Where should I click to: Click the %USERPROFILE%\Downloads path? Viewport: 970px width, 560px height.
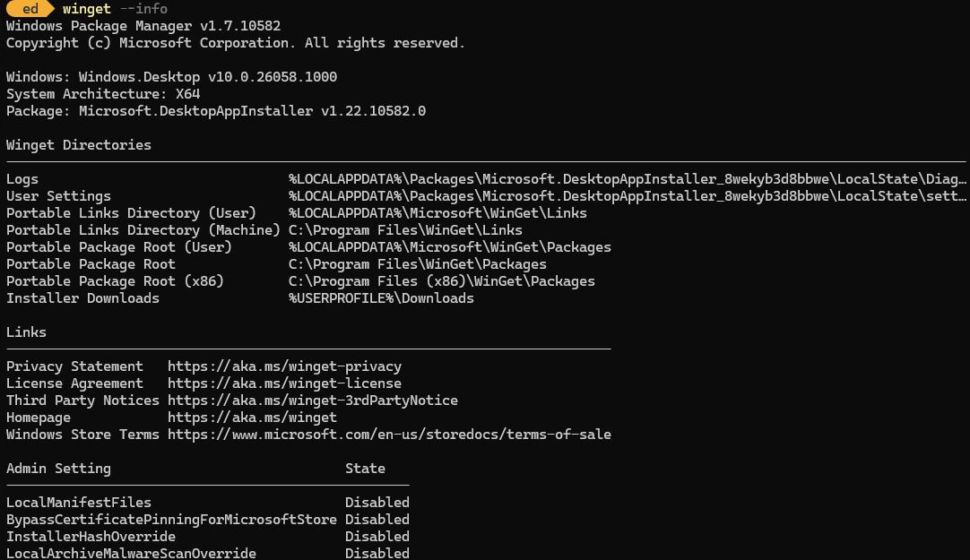click(x=381, y=298)
